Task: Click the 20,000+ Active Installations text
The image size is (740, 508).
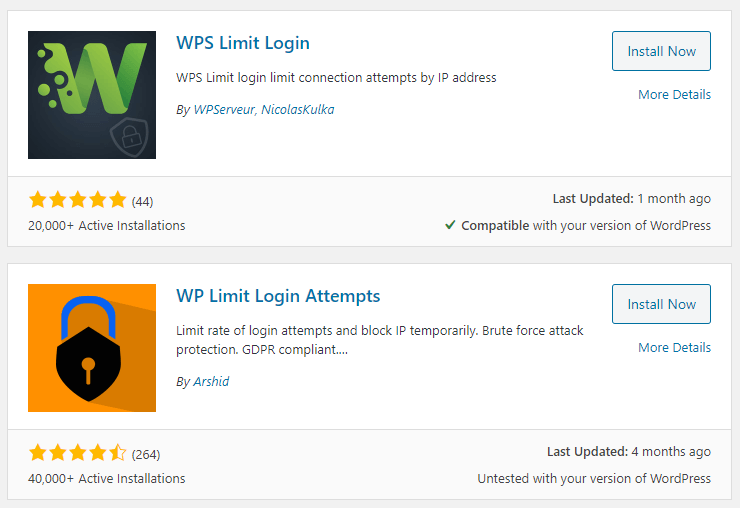Action: coord(107,226)
